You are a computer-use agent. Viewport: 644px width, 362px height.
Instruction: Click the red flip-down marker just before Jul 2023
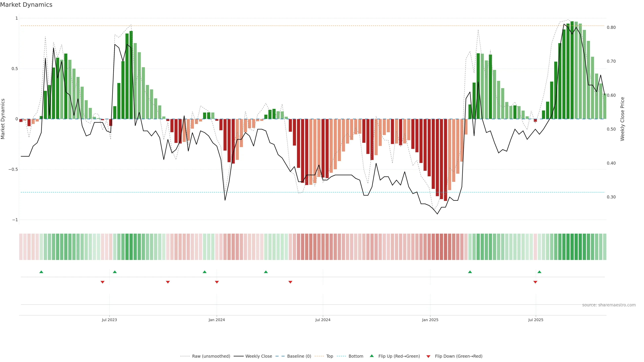102,282
